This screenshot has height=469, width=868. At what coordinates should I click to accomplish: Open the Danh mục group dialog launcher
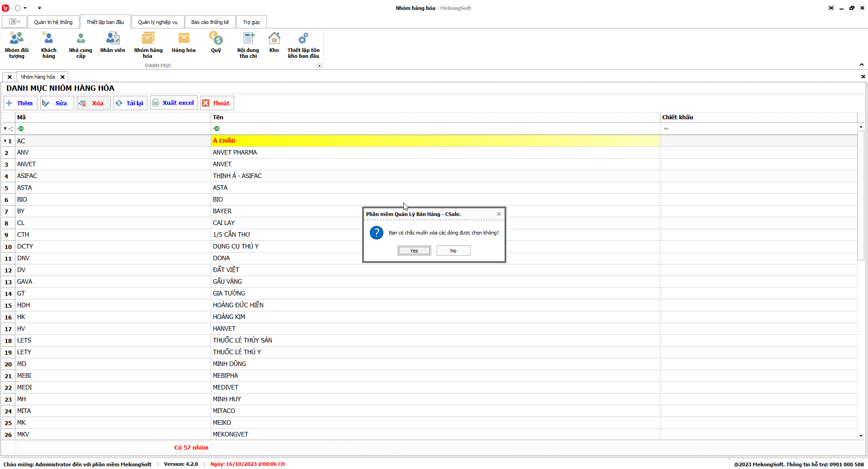point(319,66)
